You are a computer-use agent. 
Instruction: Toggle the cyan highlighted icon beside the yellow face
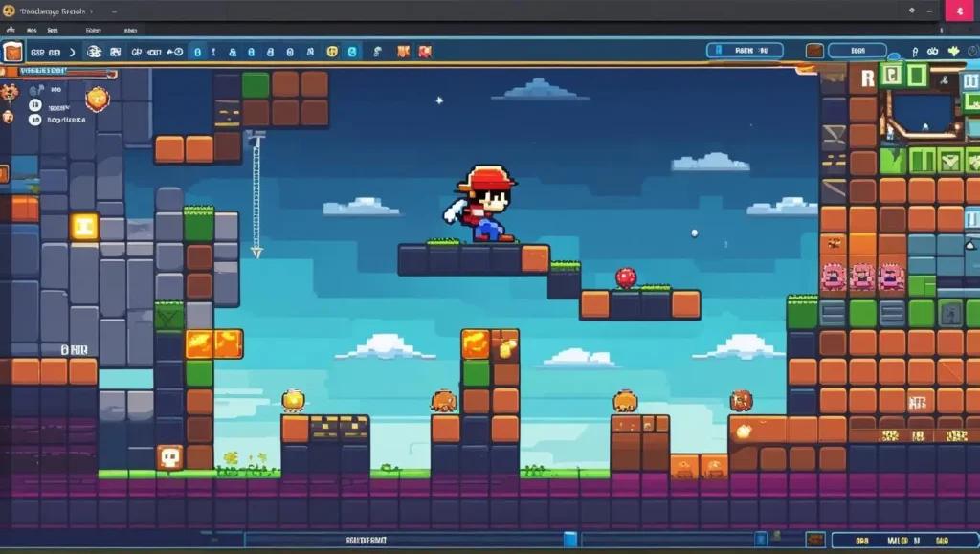coord(352,52)
